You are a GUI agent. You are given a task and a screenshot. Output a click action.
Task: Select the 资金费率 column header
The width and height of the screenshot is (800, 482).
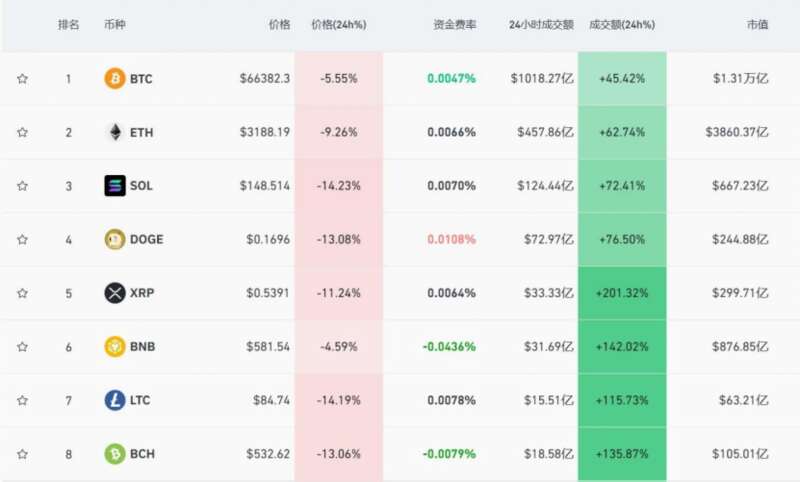(454, 24)
